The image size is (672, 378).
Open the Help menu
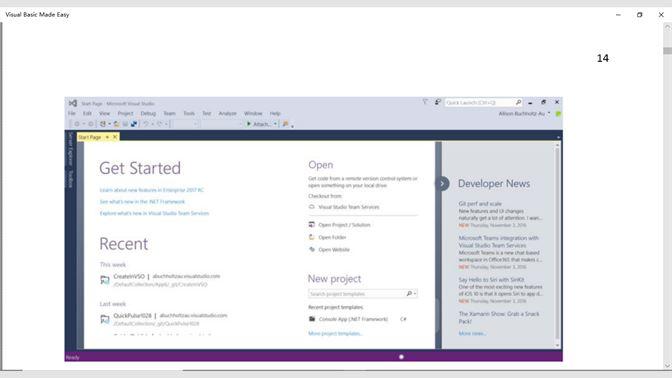pos(275,113)
